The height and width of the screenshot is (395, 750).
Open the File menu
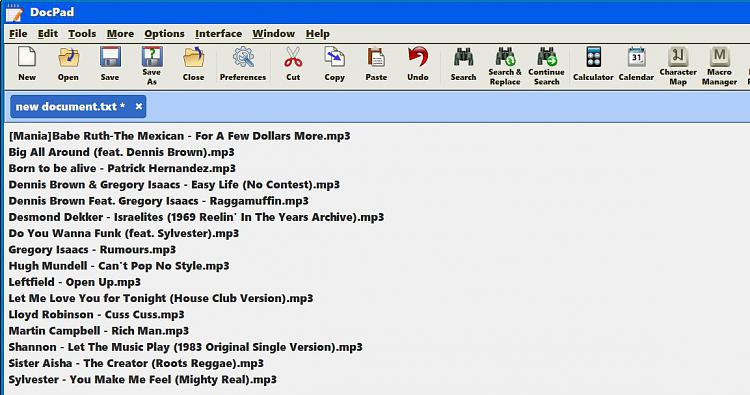tap(18, 33)
